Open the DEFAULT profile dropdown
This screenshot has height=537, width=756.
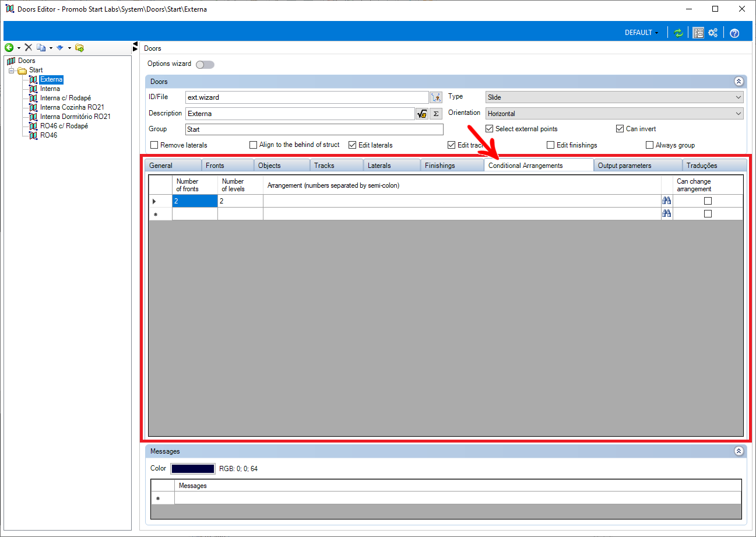point(642,33)
